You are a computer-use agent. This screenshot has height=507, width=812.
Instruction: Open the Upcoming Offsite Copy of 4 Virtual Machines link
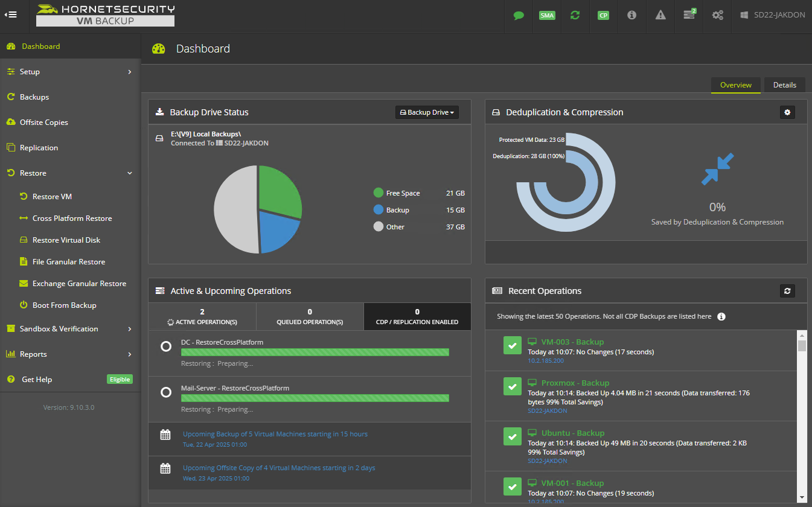[x=279, y=468]
